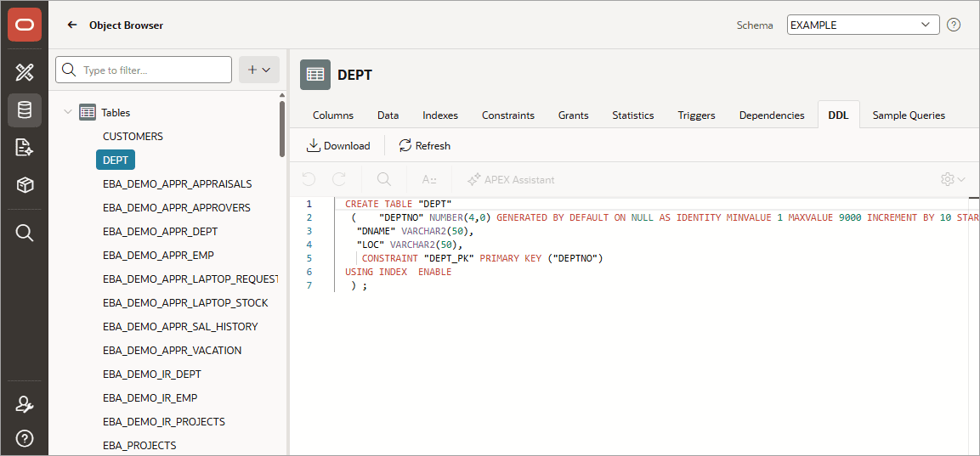Collapse the Tables tree node
The height and width of the screenshot is (456, 980).
[x=68, y=112]
